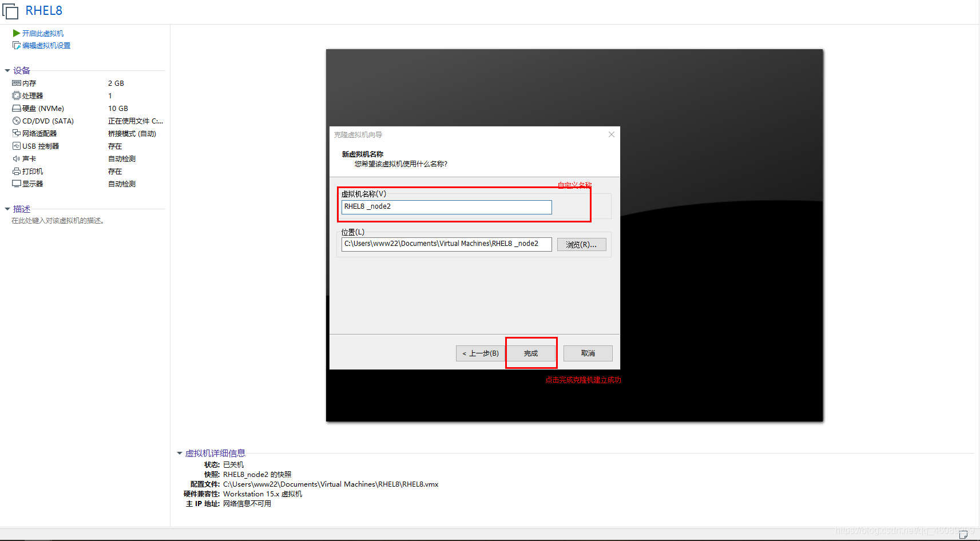Click the 显示器 label
The image size is (980, 541).
[33, 184]
